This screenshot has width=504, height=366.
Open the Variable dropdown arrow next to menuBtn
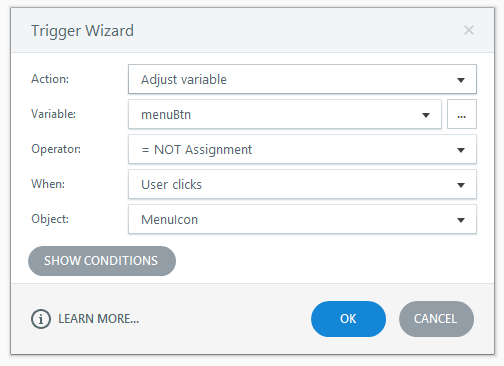(x=426, y=115)
